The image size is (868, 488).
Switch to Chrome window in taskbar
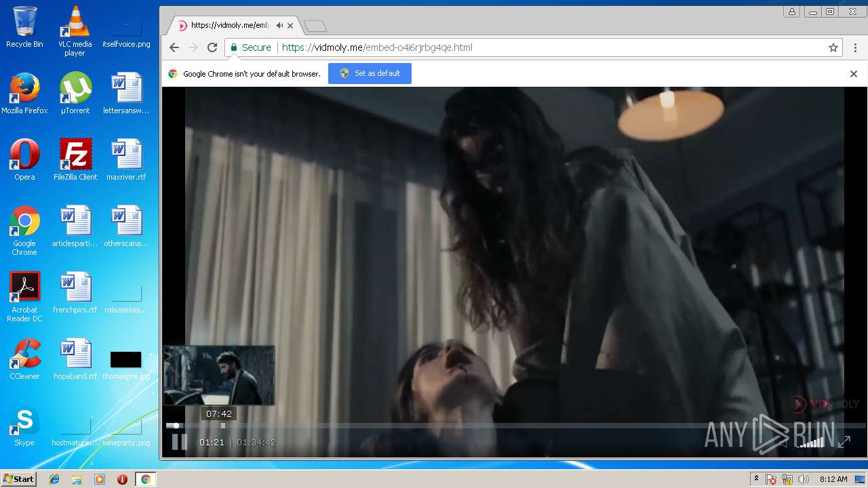click(x=145, y=479)
